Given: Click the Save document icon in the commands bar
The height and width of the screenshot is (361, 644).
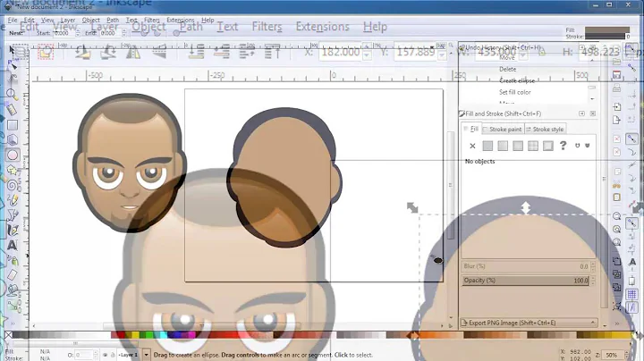Looking at the screenshot, I should click(x=616, y=75).
